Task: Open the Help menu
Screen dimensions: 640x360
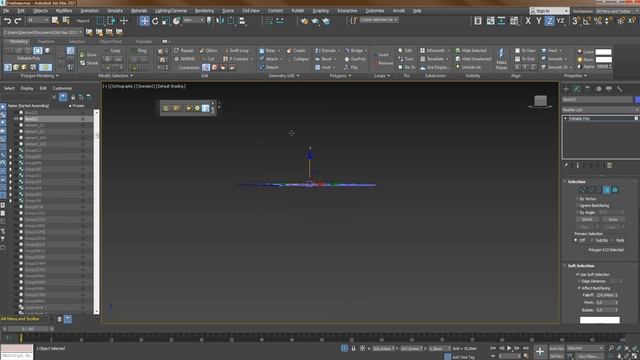Action: click(x=417, y=11)
